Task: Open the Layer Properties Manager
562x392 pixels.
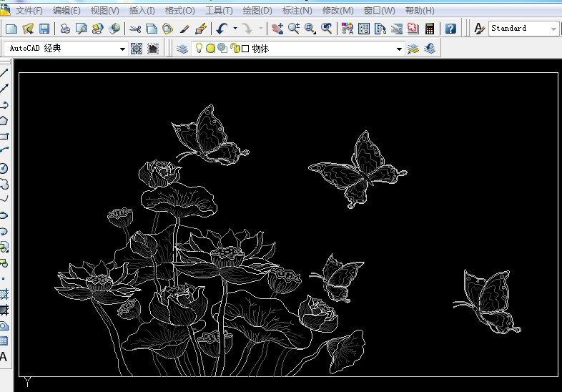Action: click(182, 49)
